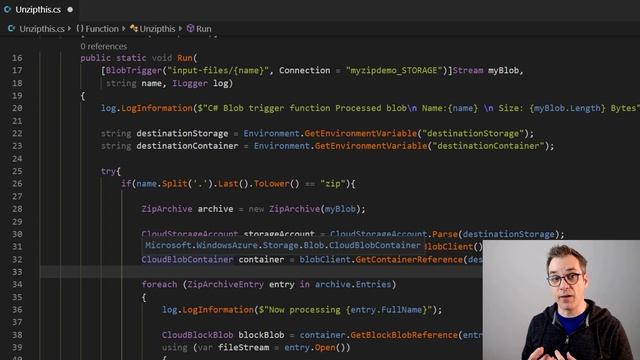Screen dimensions: 640x360
Task: Click the namespace braces icon beside Function
Action: [80, 28]
